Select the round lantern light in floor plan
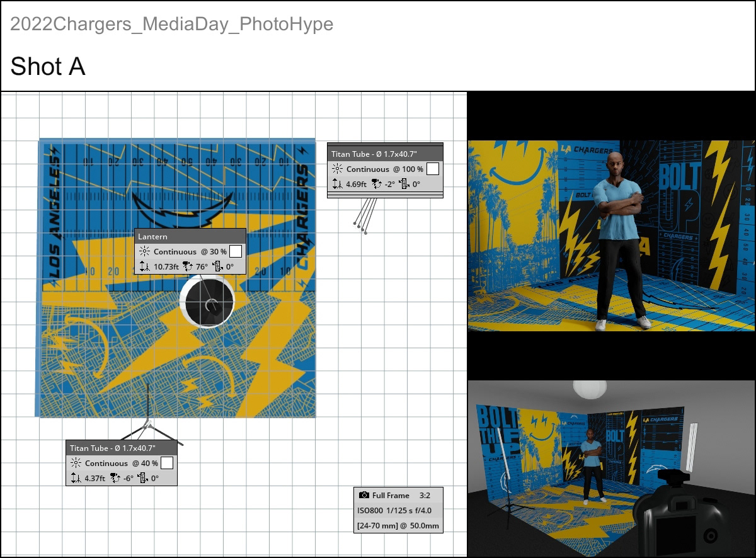Screen dimensions: 756x558 click(x=207, y=302)
